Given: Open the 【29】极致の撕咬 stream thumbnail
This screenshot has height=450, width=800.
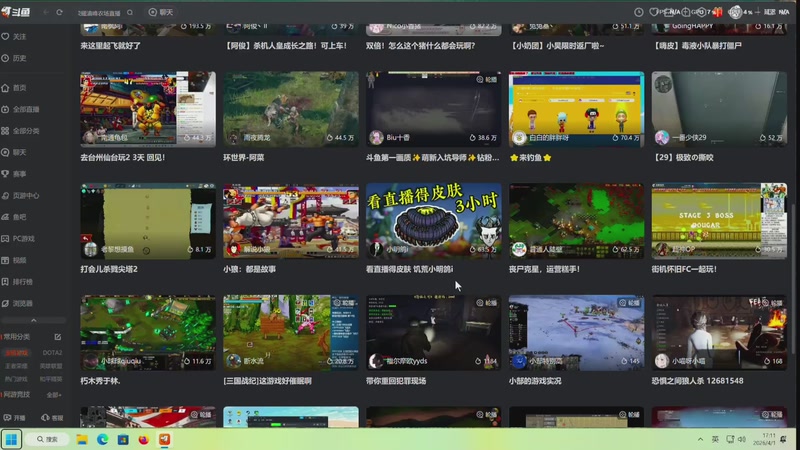Looking at the screenshot, I should (719, 109).
